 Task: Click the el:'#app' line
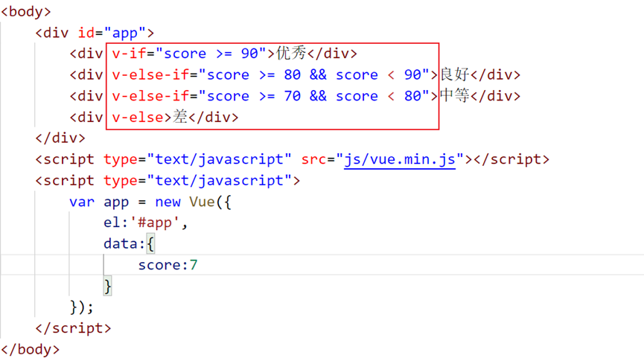[x=145, y=223]
